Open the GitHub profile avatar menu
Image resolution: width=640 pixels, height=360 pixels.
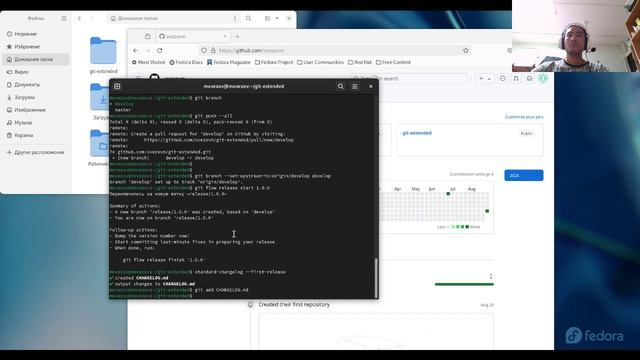tap(543, 78)
